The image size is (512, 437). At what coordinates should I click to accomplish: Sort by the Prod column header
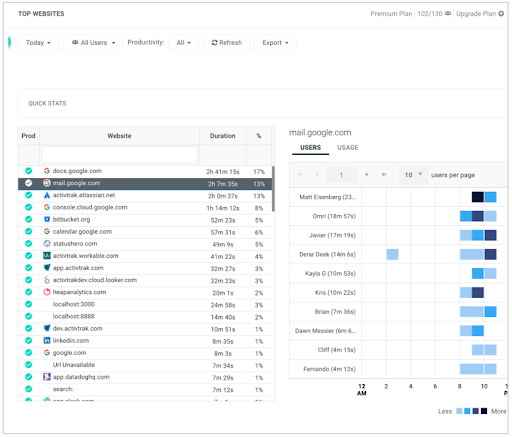[28, 136]
